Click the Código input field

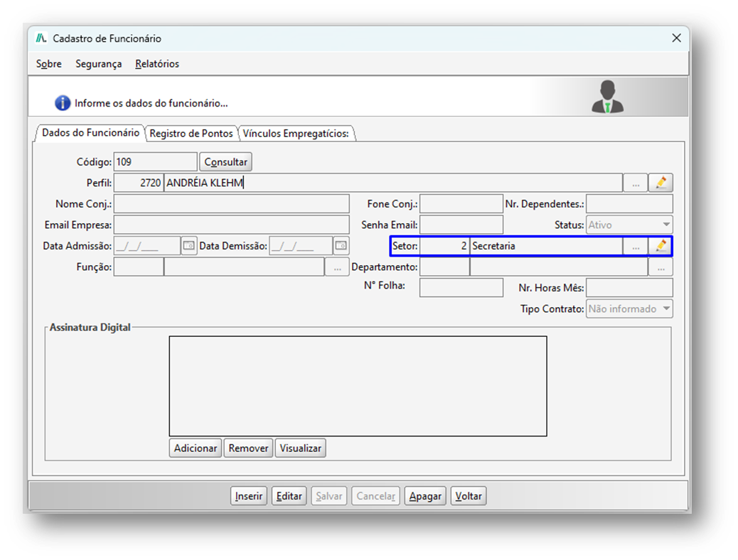point(155,162)
